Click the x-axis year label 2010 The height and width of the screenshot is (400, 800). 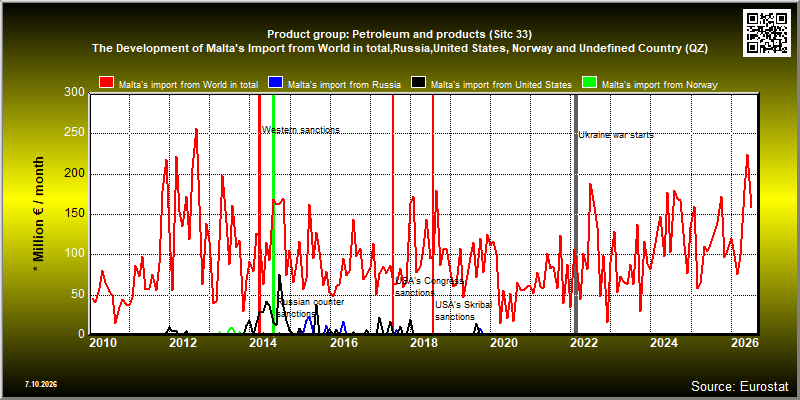click(103, 342)
